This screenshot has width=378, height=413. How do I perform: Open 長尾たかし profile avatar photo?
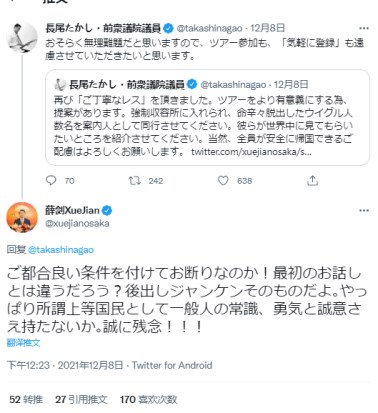tap(22, 37)
